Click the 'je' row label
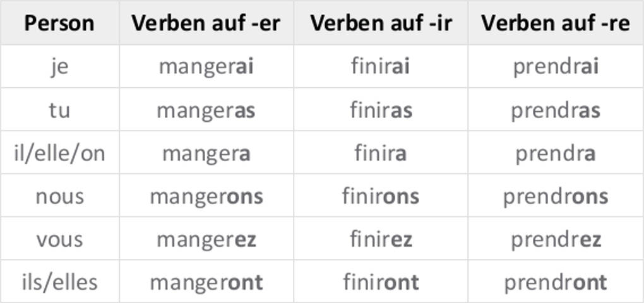This screenshot has width=644, height=303. click(59, 66)
